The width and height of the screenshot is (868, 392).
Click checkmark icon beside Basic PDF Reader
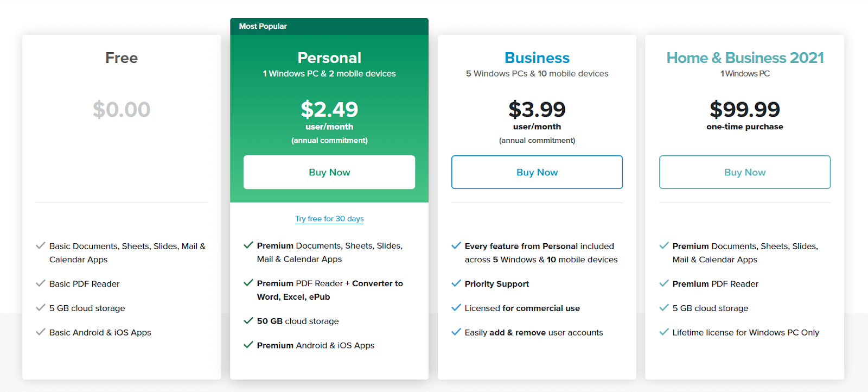coord(40,283)
